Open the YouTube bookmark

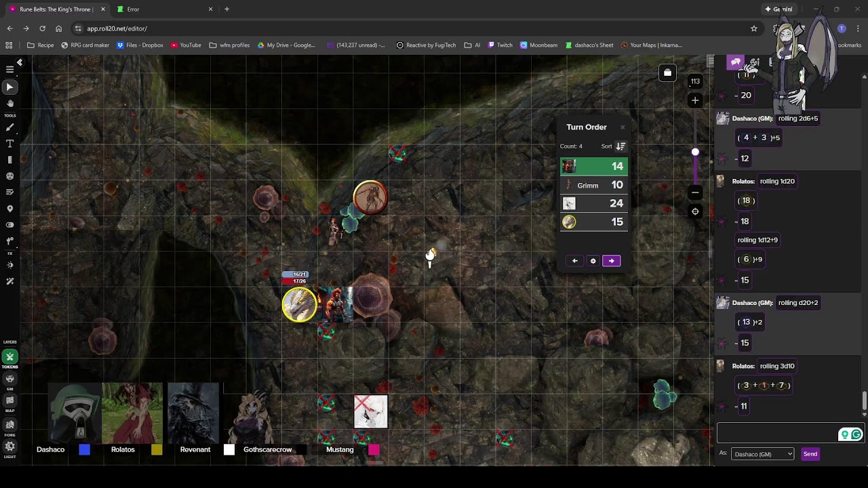pyautogui.click(x=186, y=45)
